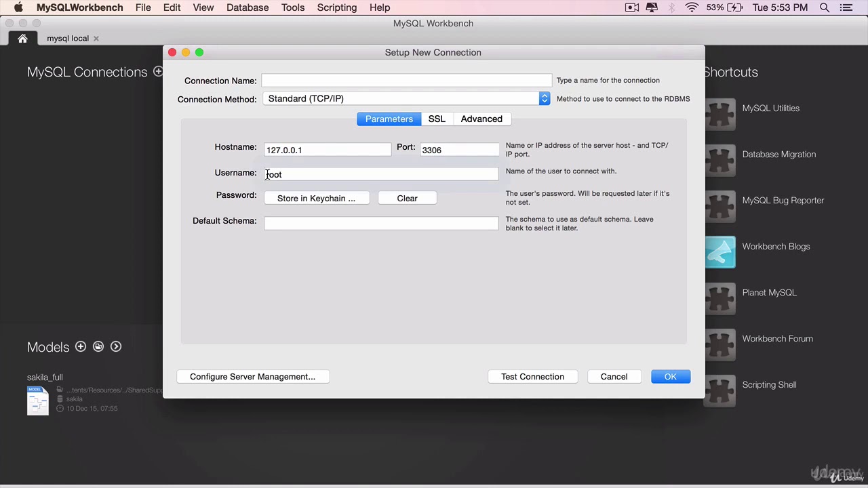Open the Scripting menu
868x488 pixels.
click(337, 7)
